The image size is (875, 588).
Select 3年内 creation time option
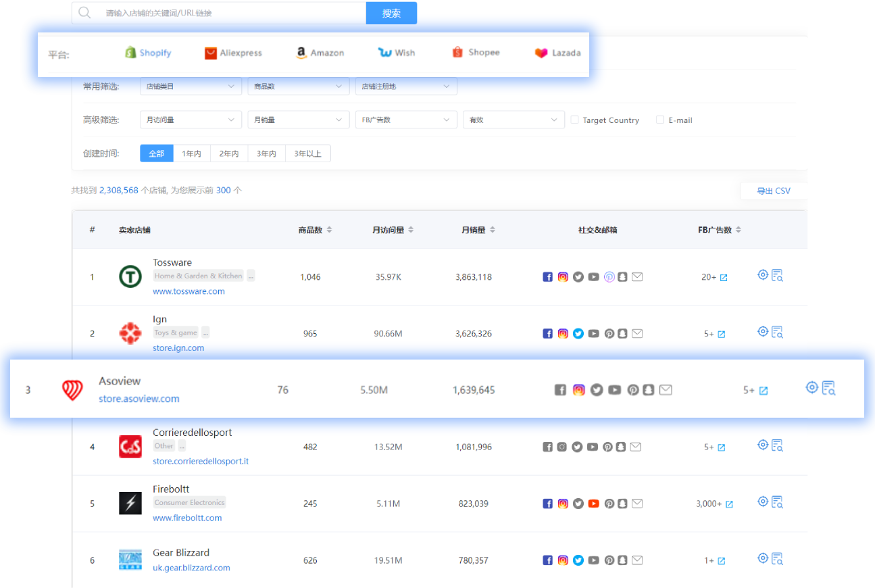[266, 153]
